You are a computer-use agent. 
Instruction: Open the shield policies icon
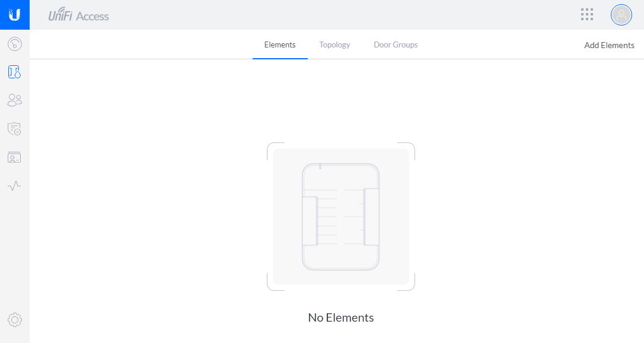coord(15,129)
